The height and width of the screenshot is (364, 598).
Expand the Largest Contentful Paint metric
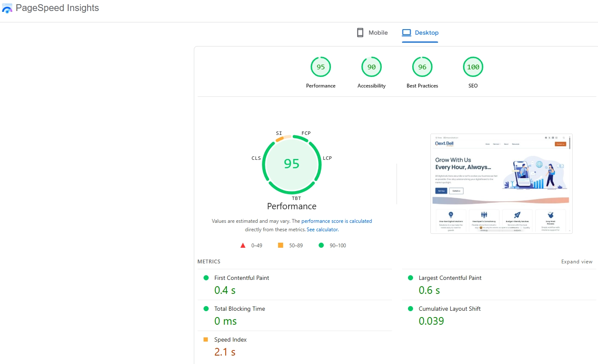450,278
